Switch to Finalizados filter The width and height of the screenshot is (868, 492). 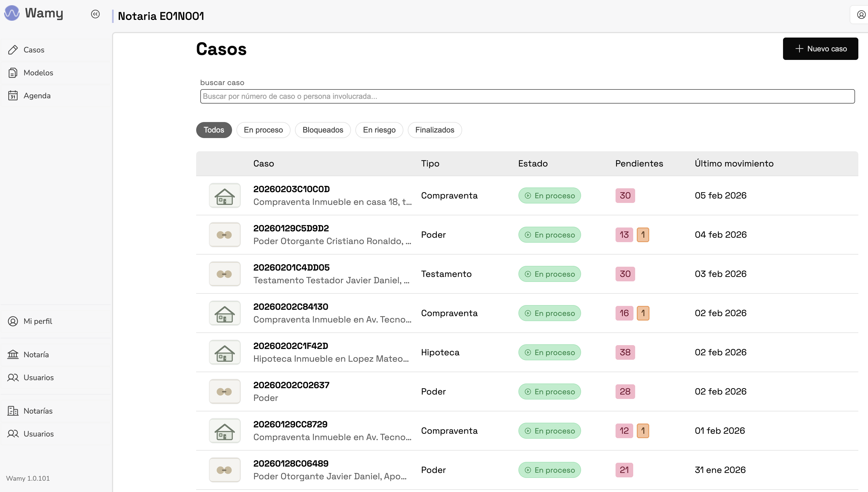tap(434, 130)
